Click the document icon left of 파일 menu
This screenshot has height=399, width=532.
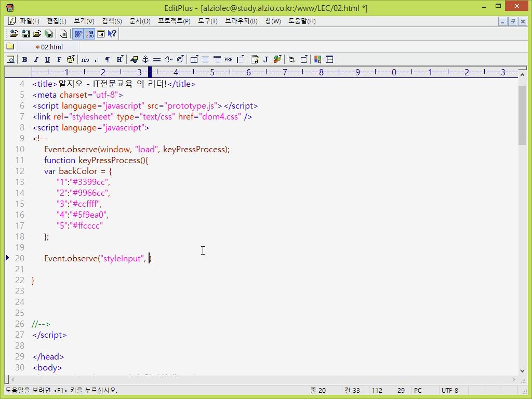coord(11,21)
